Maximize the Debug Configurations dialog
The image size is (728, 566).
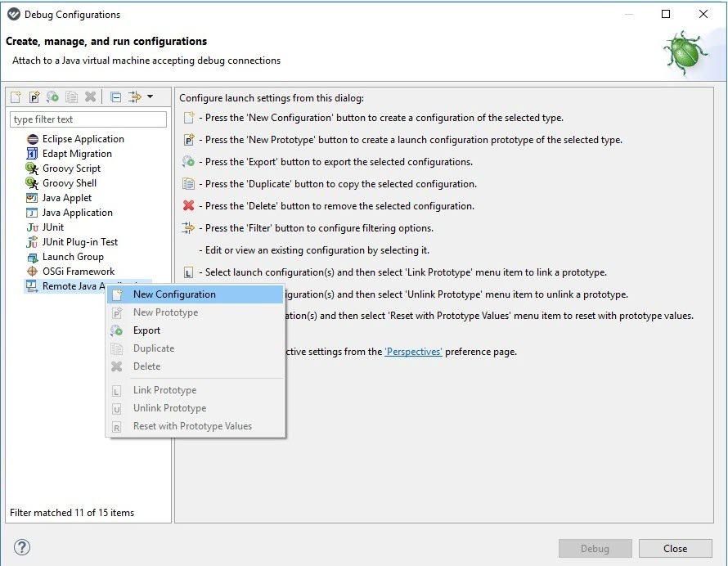pyautogui.click(x=666, y=14)
